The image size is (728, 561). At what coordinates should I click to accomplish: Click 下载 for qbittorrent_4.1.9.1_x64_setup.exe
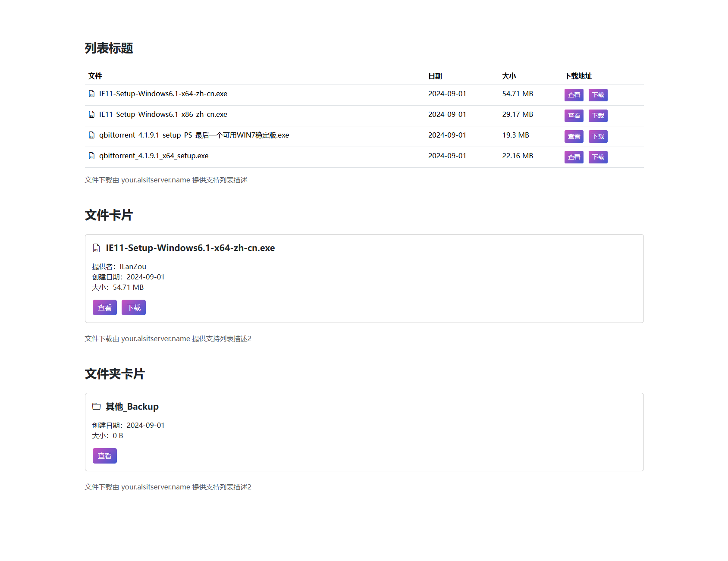(598, 157)
